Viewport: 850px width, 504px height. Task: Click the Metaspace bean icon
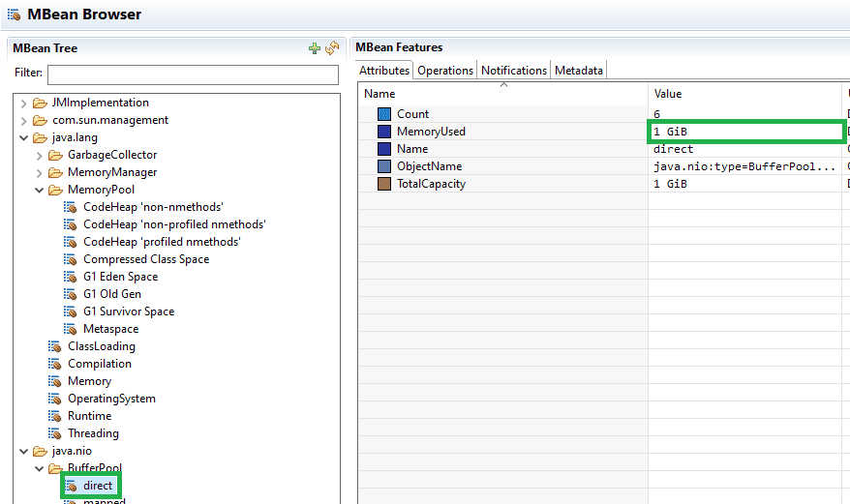[71, 329]
